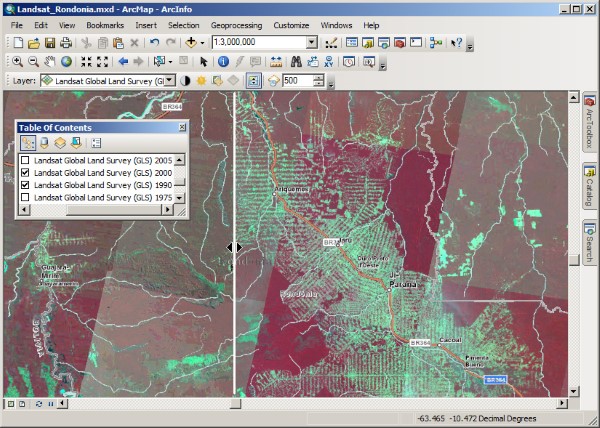Switch to List By Source view

tap(44, 143)
